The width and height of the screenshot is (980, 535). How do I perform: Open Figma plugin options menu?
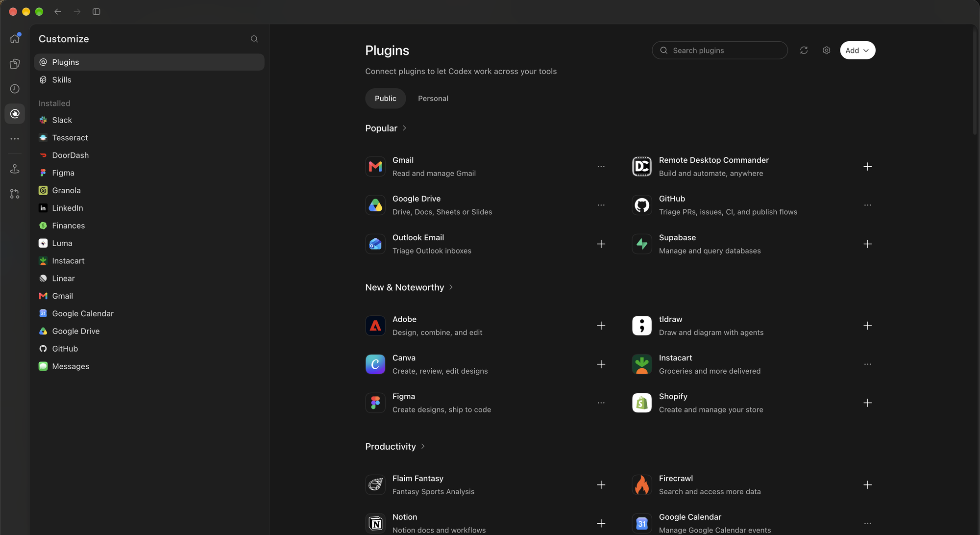tap(601, 403)
